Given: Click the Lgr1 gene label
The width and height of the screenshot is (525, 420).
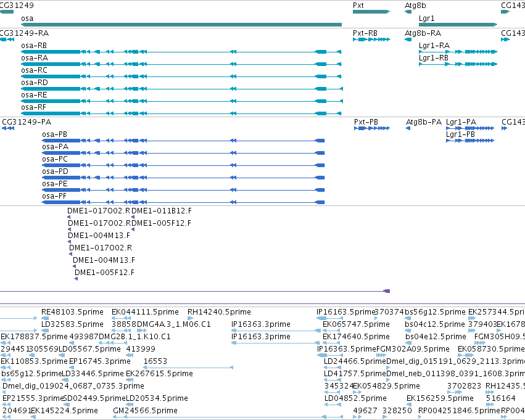Looking at the screenshot, I should point(426,19).
